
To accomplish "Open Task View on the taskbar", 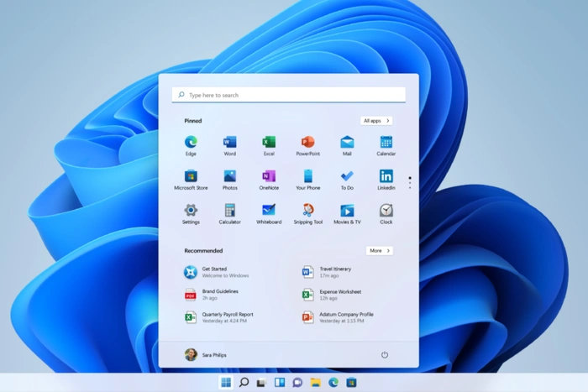I will click(262, 382).
